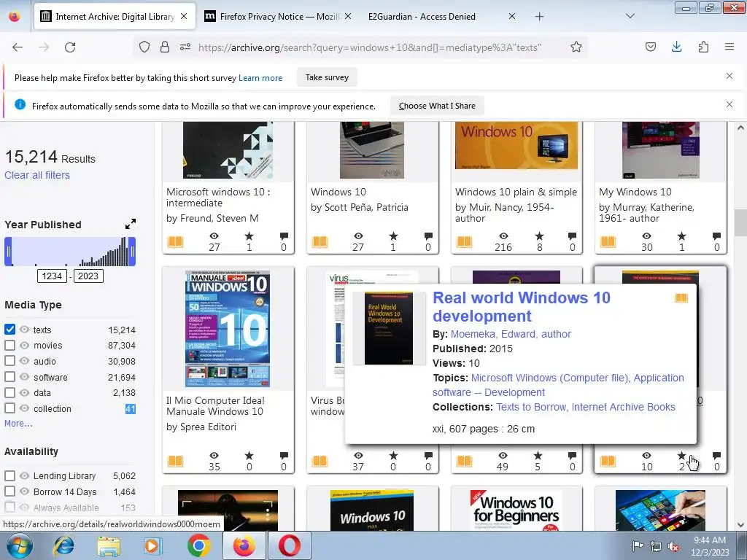Click the muted volume tray icon
Screen dimensions: 747x560
tap(673, 546)
